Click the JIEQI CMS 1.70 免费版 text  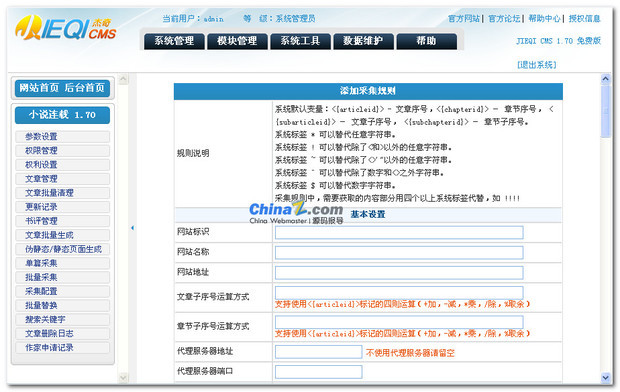(558, 41)
